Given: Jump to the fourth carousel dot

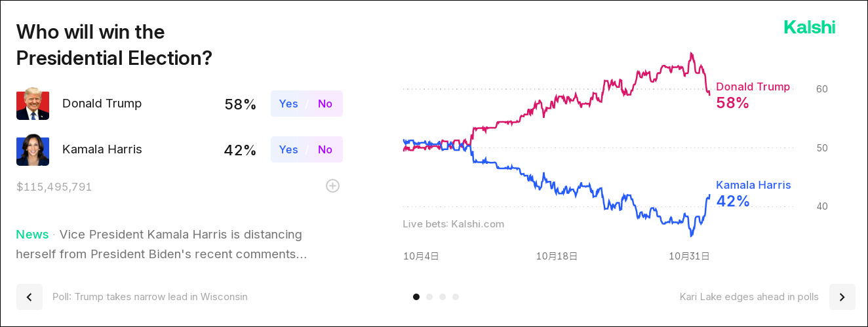Looking at the screenshot, I should click(456, 297).
